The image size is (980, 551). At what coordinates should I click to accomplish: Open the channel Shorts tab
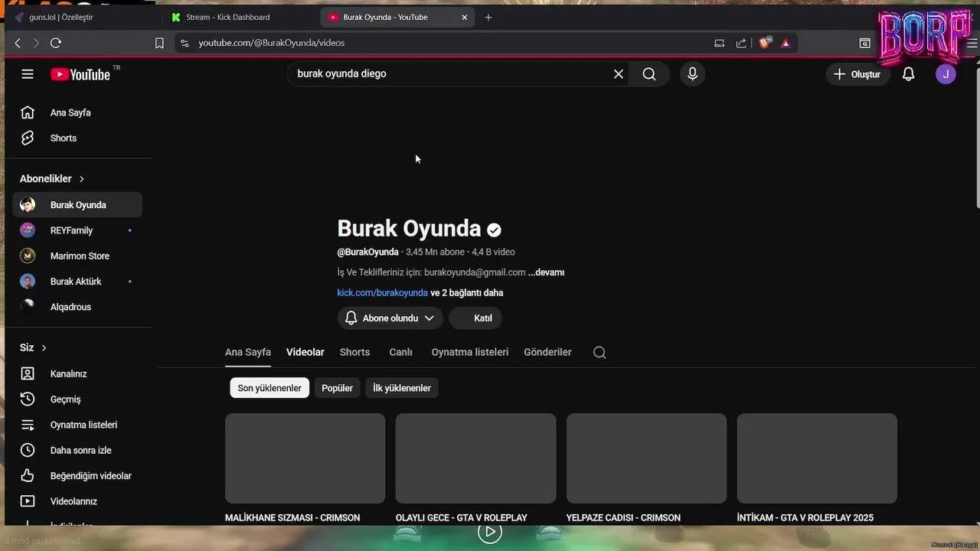pyautogui.click(x=354, y=352)
